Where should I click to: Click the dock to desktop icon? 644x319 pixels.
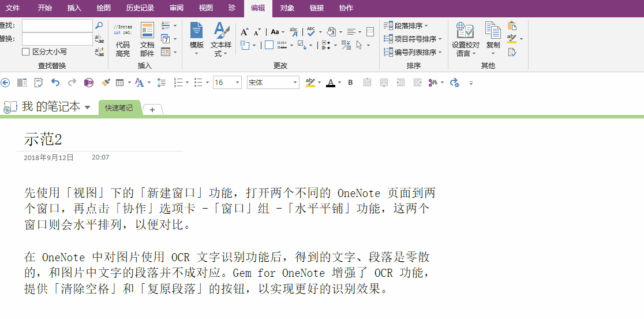coord(22,83)
